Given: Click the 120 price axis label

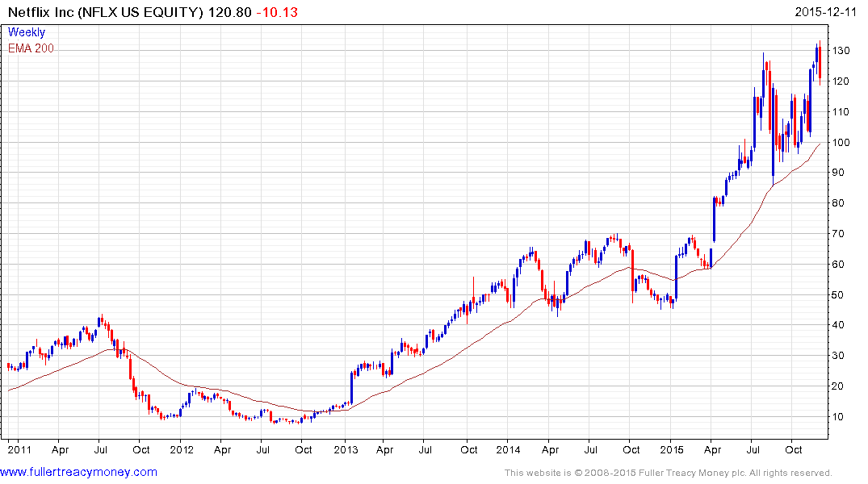Looking at the screenshot, I should 841,81.
